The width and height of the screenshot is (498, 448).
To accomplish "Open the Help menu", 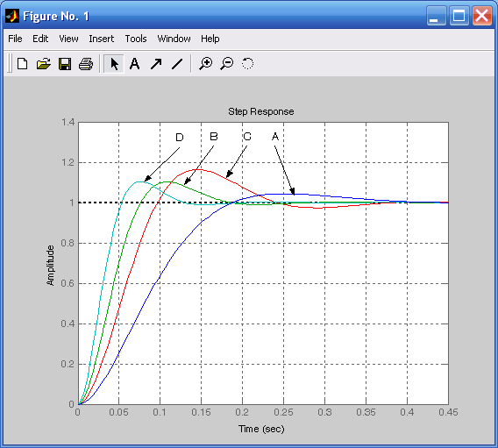I will 210,39.
